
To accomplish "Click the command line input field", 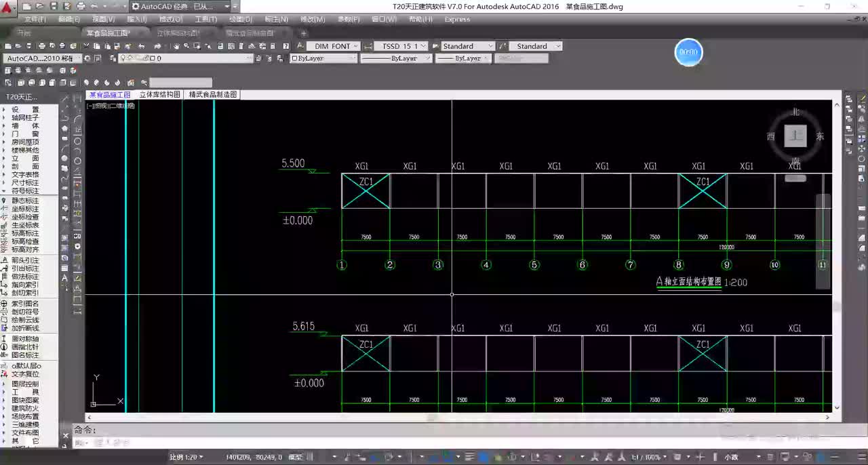I will [454, 443].
